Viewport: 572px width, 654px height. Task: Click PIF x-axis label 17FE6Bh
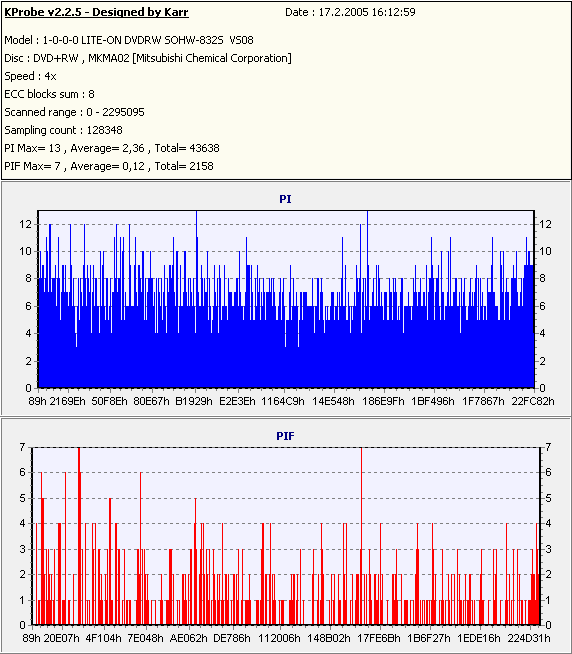(379, 638)
